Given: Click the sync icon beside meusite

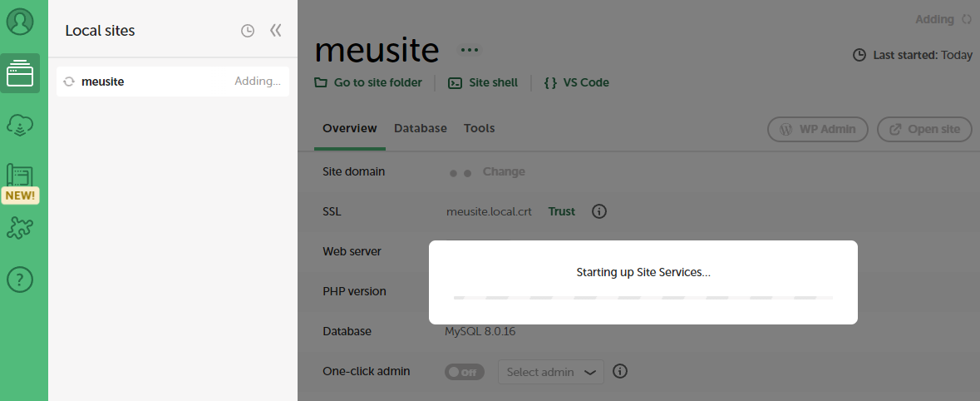Looking at the screenshot, I should 69,82.
